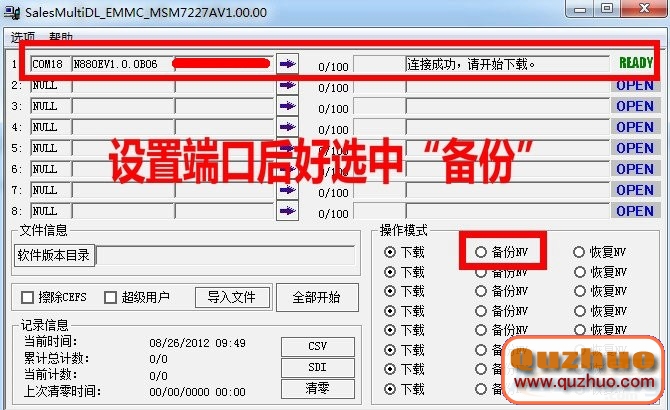Select 恢复NV radio in third operation-mode row

pyautogui.click(x=580, y=291)
